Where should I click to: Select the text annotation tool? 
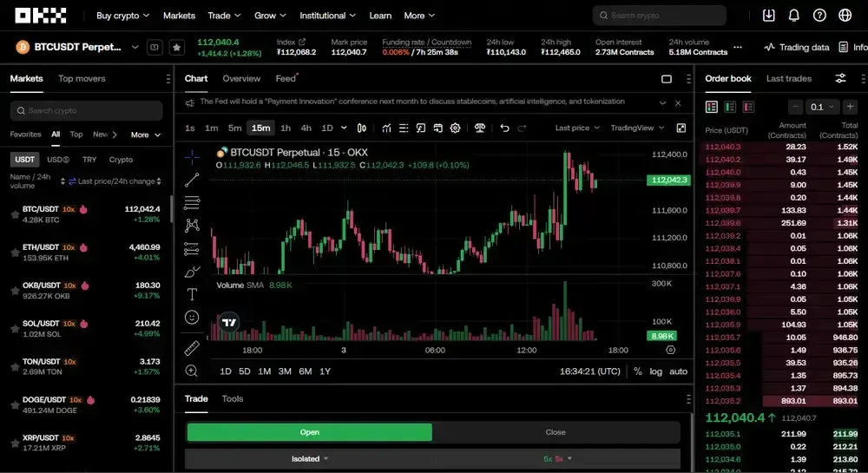192,294
